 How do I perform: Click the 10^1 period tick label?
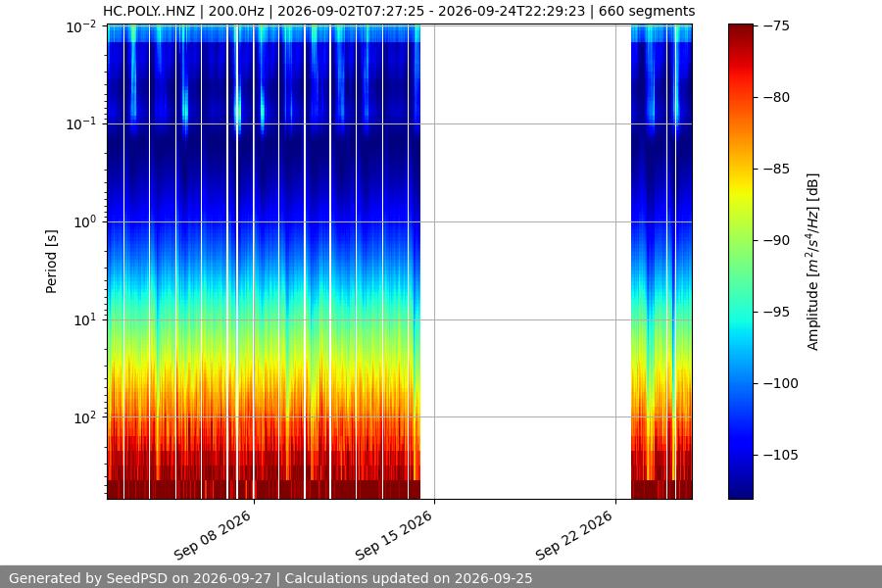coord(85,319)
